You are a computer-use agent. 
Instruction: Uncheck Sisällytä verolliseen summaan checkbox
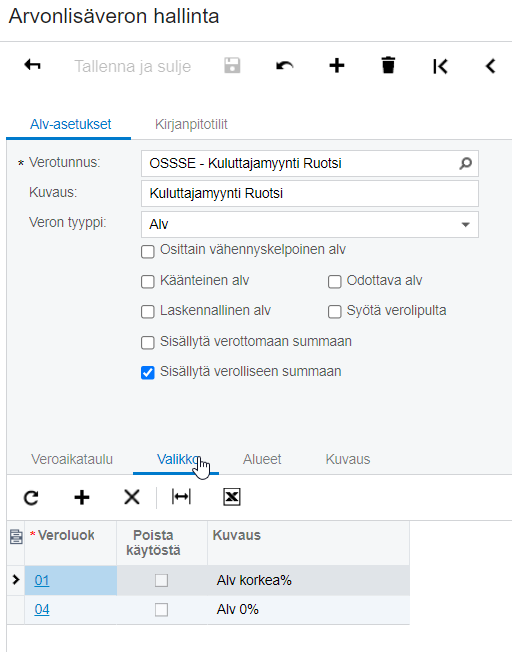tap(148, 373)
